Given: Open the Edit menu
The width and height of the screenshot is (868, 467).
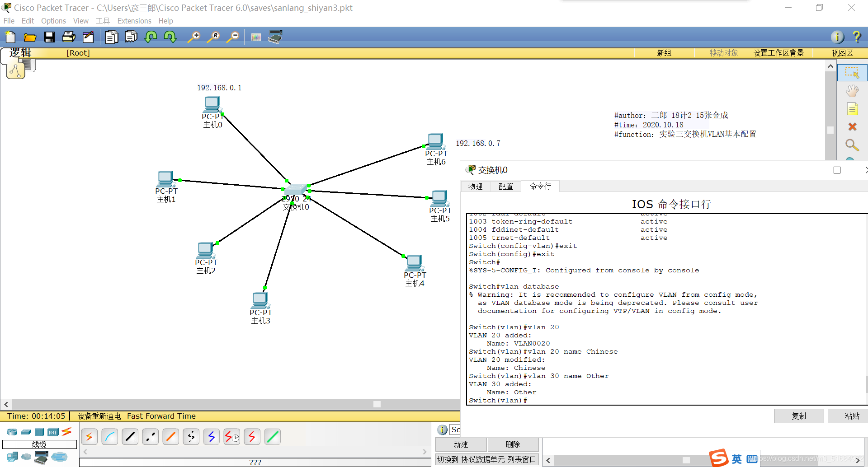Looking at the screenshot, I should coord(28,21).
